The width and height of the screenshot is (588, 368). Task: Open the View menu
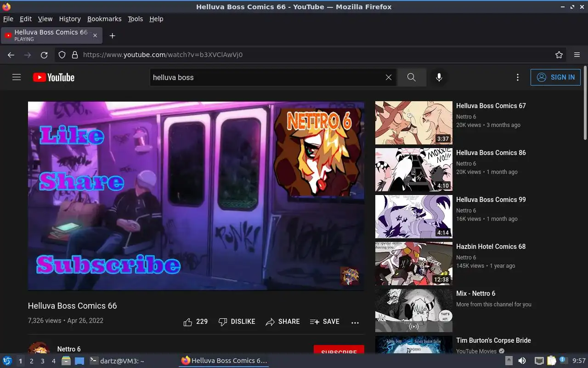[x=45, y=19]
